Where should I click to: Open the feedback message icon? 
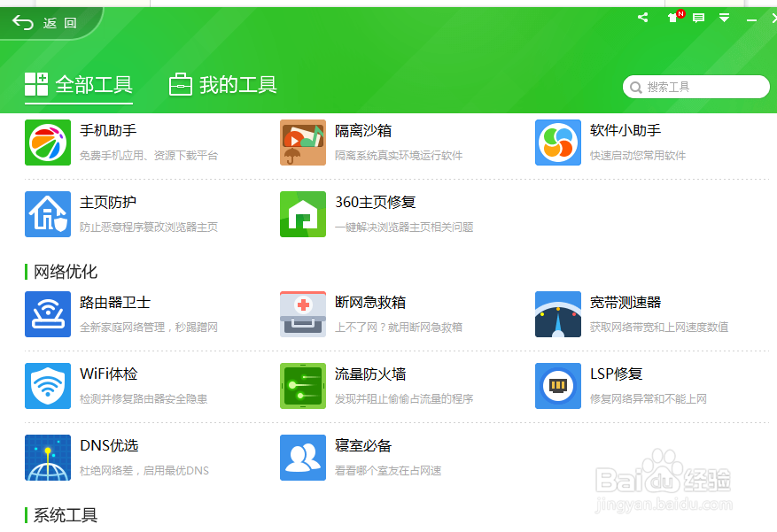[x=699, y=19]
